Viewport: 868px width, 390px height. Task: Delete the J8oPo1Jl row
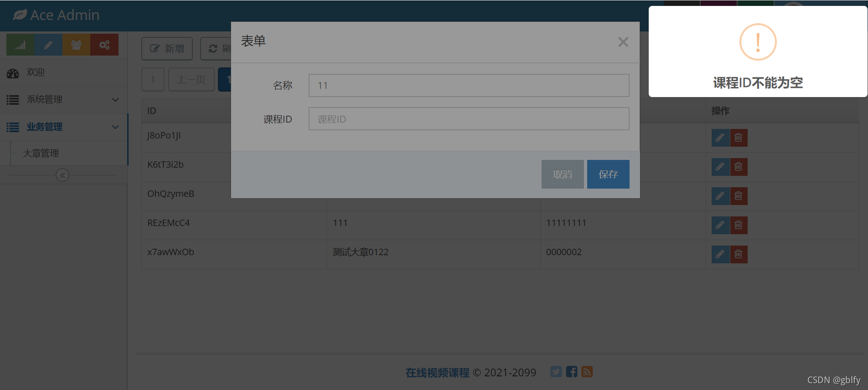pyautogui.click(x=739, y=138)
